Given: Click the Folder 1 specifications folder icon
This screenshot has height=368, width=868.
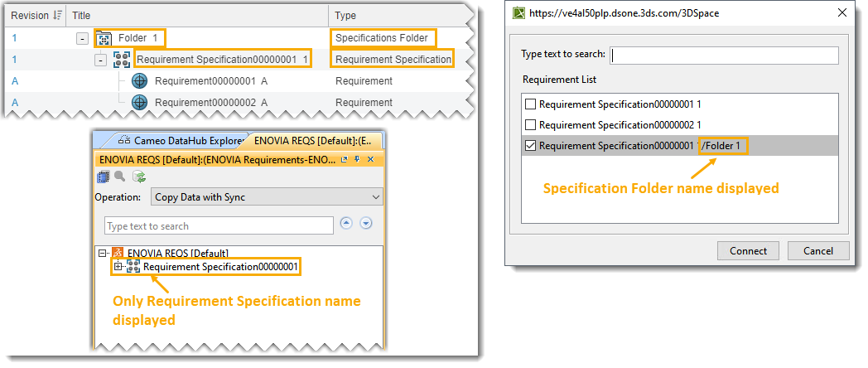Looking at the screenshot, I should tap(104, 39).
